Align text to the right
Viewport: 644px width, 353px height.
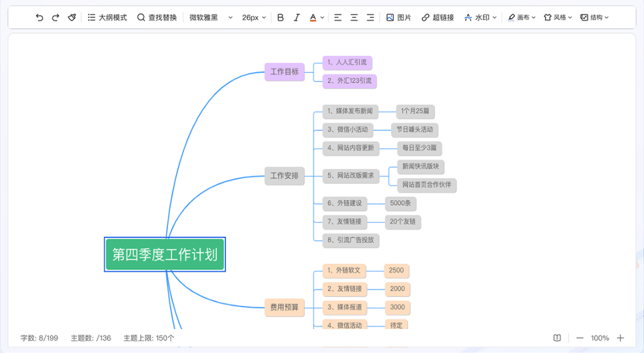370,18
